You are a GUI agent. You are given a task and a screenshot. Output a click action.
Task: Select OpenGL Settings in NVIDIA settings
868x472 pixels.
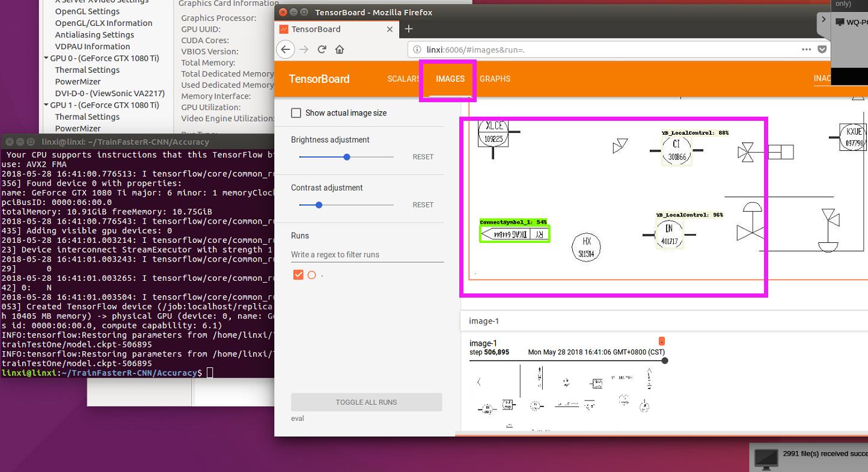click(x=87, y=11)
